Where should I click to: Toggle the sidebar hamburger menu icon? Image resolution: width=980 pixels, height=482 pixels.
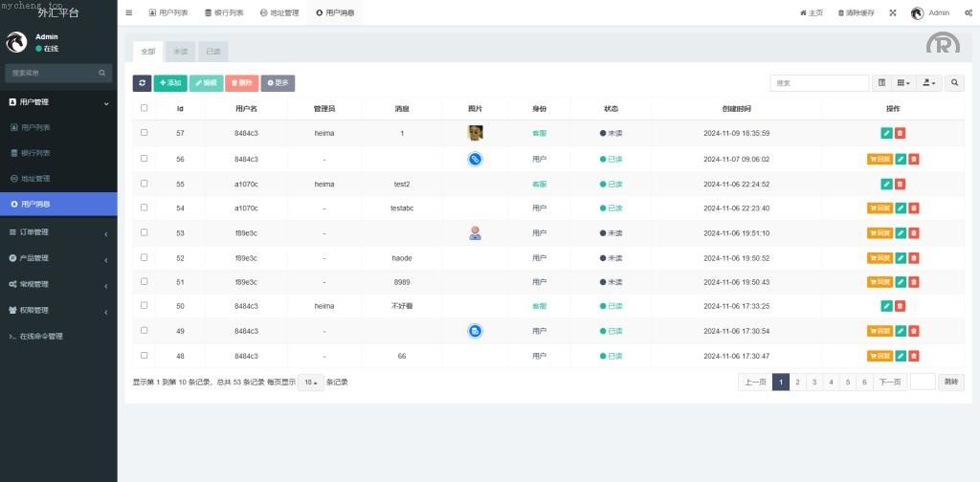(129, 12)
